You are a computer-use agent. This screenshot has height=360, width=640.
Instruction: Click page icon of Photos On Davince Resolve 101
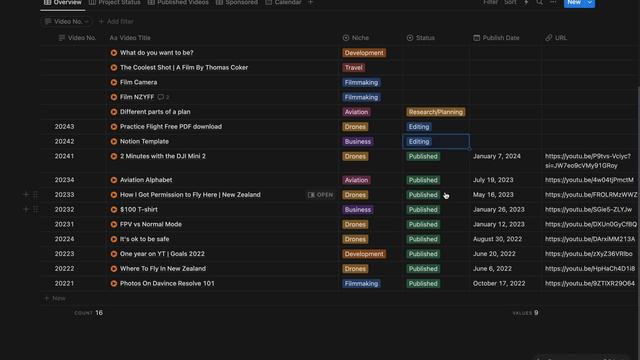tap(114, 283)
